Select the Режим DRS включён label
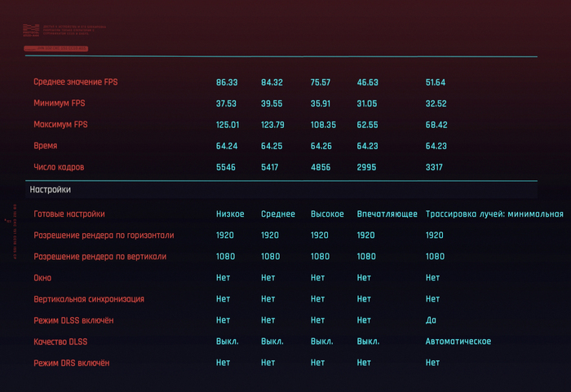This screenshot has height=392, width=571. (72, 363)
